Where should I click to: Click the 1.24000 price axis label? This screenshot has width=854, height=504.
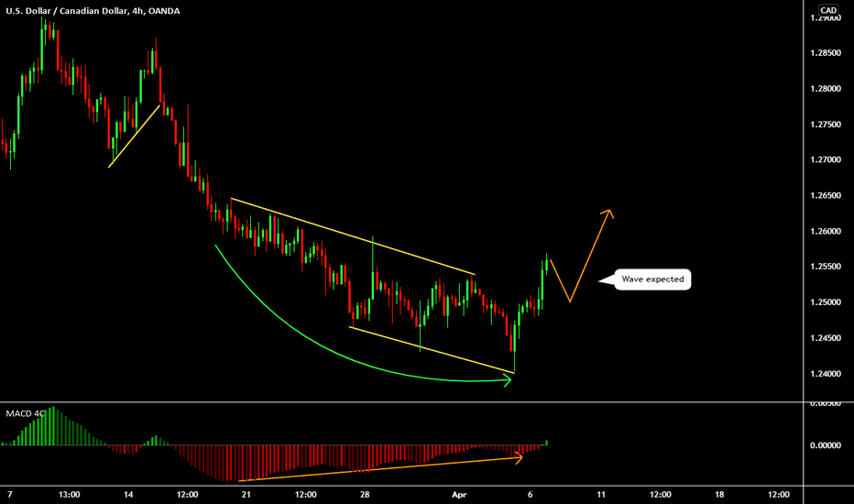826,374
